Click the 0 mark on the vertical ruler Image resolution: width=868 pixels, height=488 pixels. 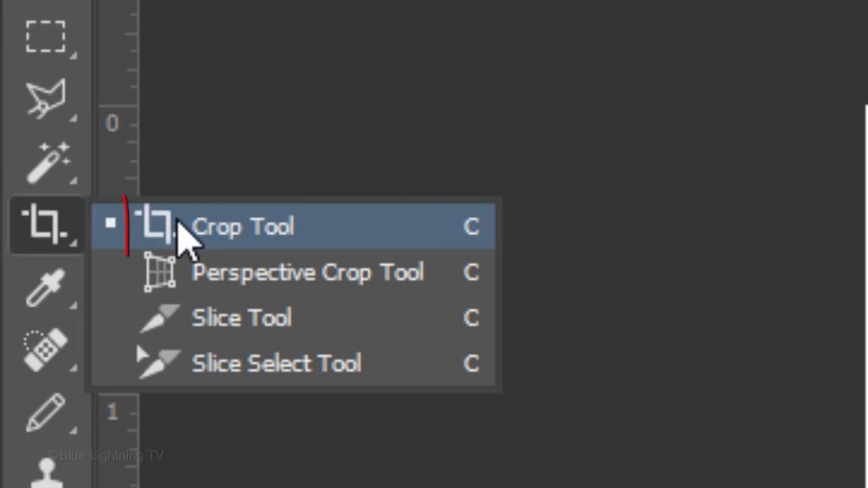coord(112,123)
